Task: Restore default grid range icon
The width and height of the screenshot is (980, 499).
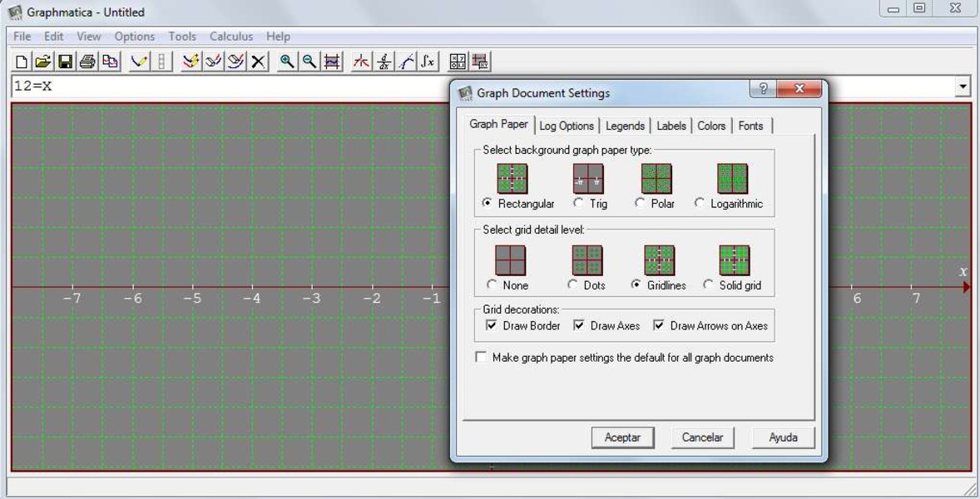Action: tap(332, 62)
